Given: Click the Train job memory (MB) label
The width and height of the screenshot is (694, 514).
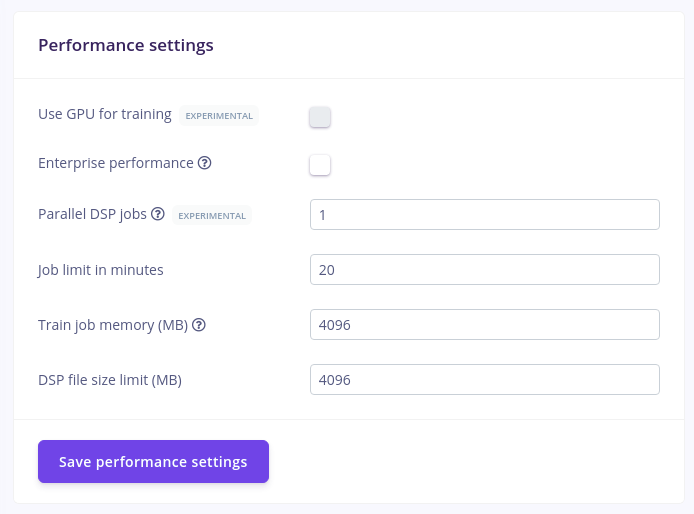Looking at the screenshot, I should (113, 325).
